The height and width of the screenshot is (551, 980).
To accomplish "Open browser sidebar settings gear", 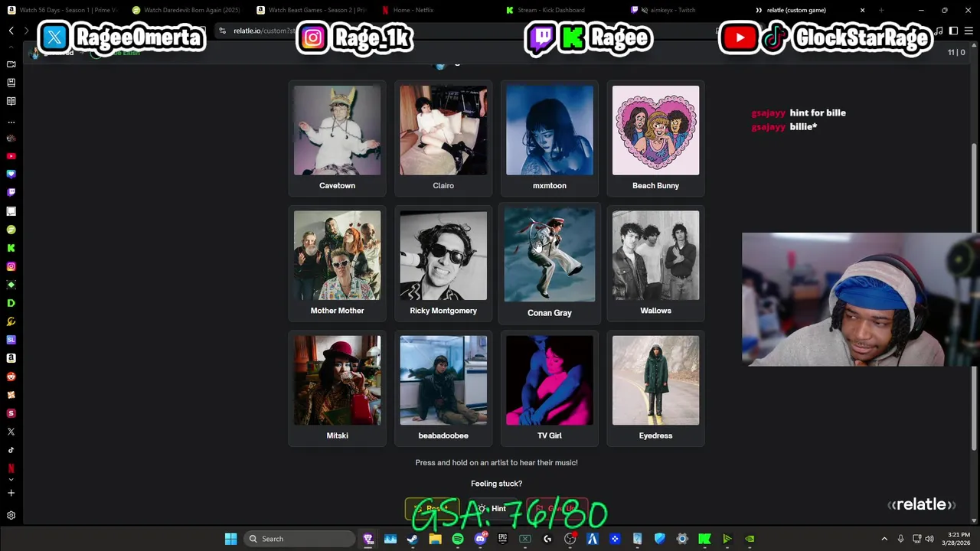I will pyautogui.click(x=11, y=516).
